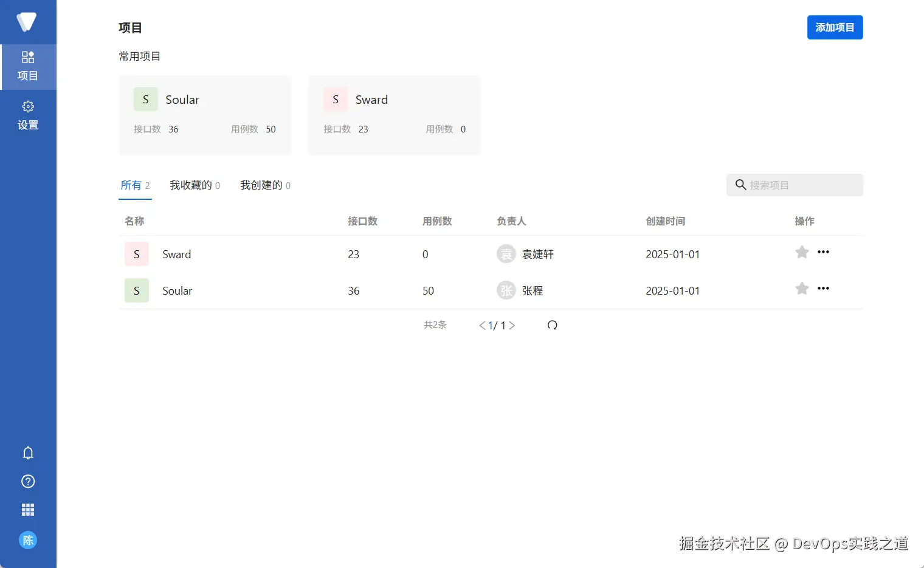Viewport: 924px width, 568px height.
Task: Switch to the 我收藏的 tab
Action: 195,185
